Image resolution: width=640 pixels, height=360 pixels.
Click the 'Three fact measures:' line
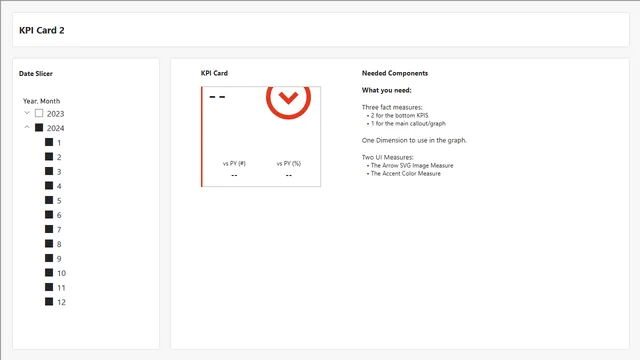392,107
